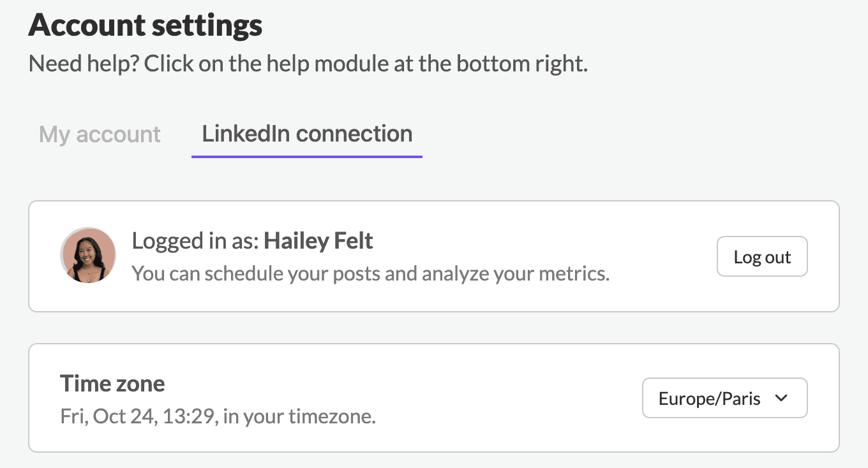Click the "Need help?" help text line
The image size is (868, 468).
308,64
